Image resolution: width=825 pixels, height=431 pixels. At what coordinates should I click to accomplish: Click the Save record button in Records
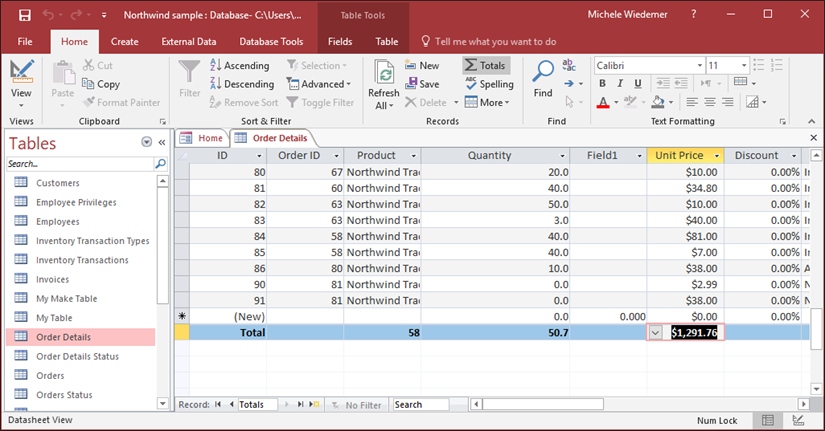(x=422, y=84)
